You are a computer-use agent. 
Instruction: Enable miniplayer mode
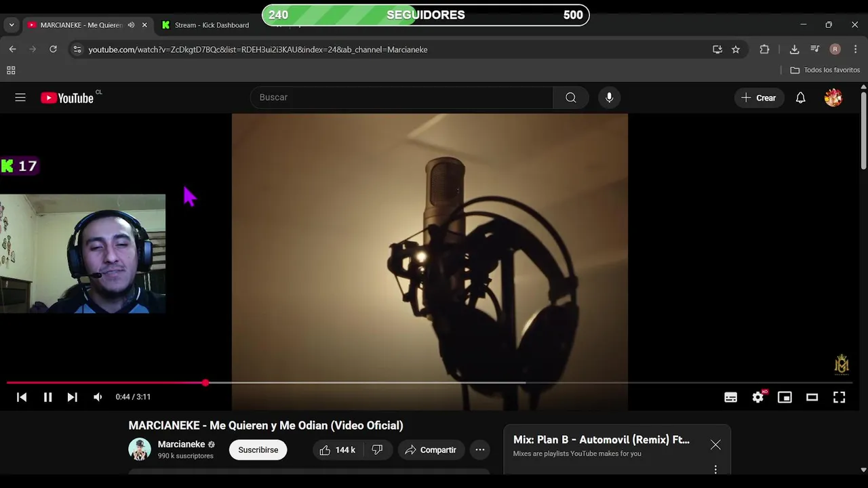pos(785,397)
